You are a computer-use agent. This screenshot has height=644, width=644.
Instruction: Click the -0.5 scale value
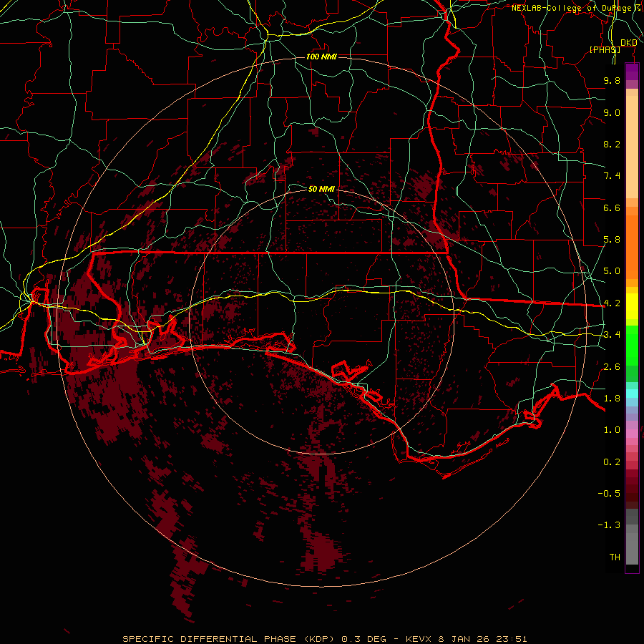609,494
